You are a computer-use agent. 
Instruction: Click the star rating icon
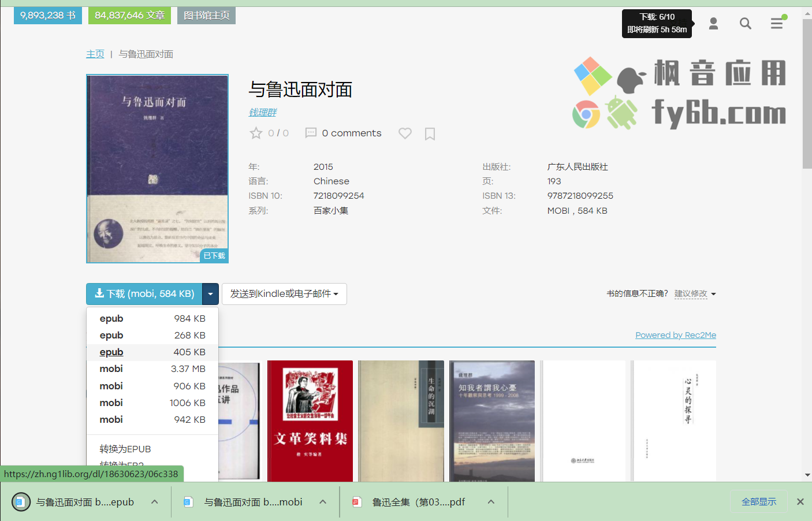coord(256,133)
